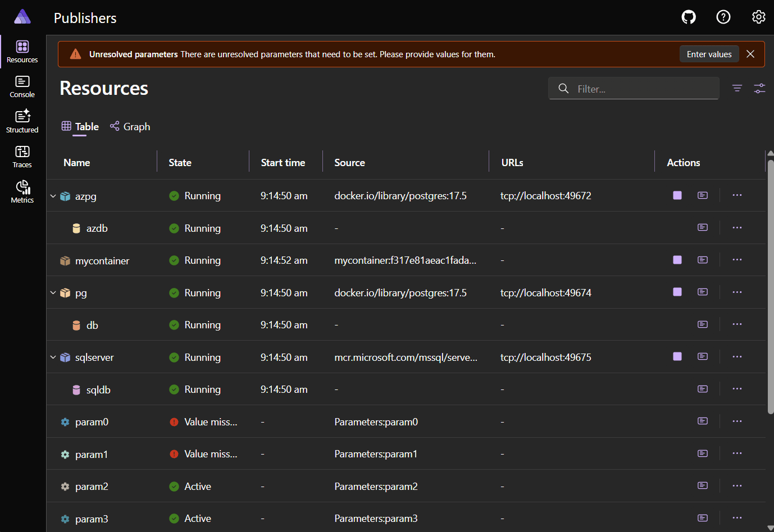Switch to the Graph view
The image size is (774, 532).
point(130,126)
